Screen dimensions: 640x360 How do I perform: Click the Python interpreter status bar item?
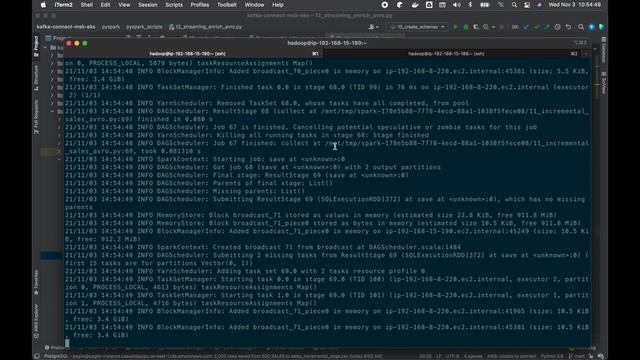[552, 356]
